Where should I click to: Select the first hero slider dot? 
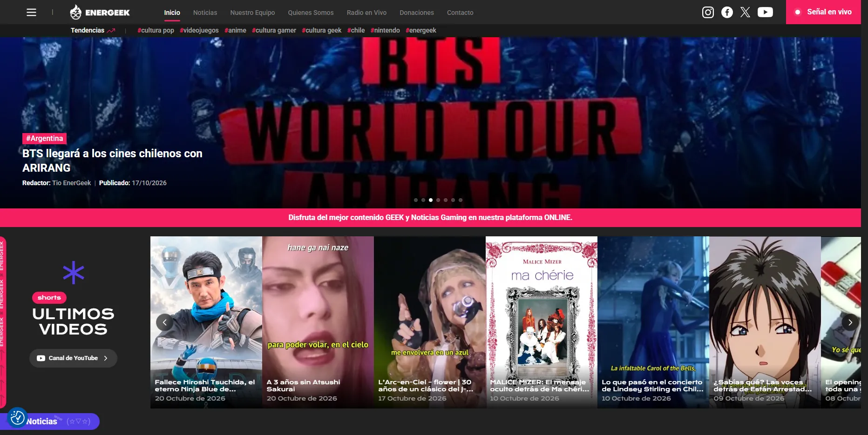pyautogui.click(x=416, y=200)
